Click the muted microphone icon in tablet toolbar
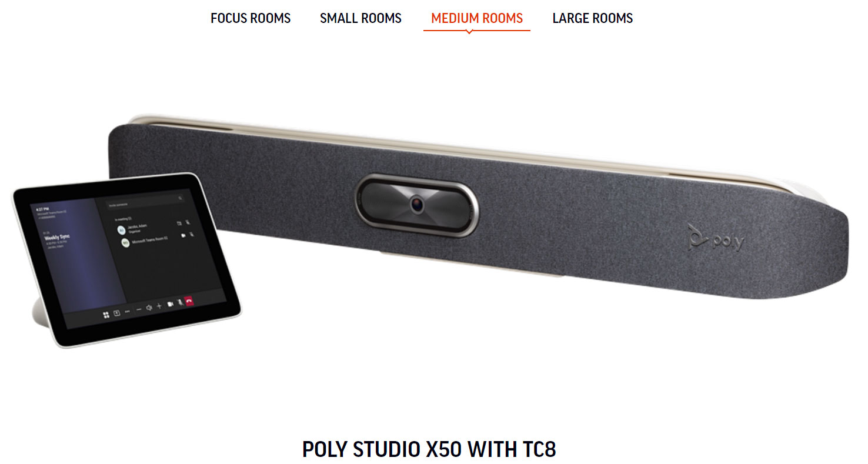 click(180, 302)
